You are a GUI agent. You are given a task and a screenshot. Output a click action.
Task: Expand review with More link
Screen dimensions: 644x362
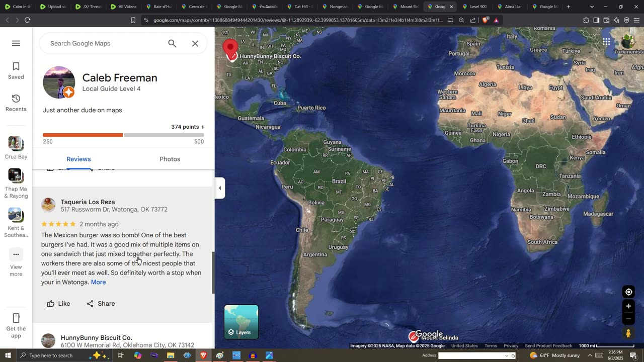coord(99,282)
